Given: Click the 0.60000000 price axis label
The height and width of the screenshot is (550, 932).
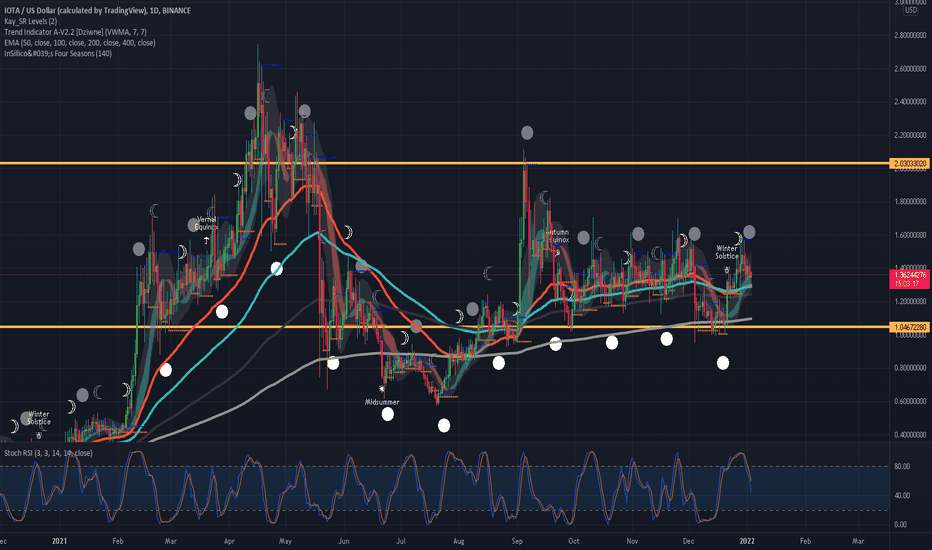Looking at the screenshot, I should click(910, 401).
